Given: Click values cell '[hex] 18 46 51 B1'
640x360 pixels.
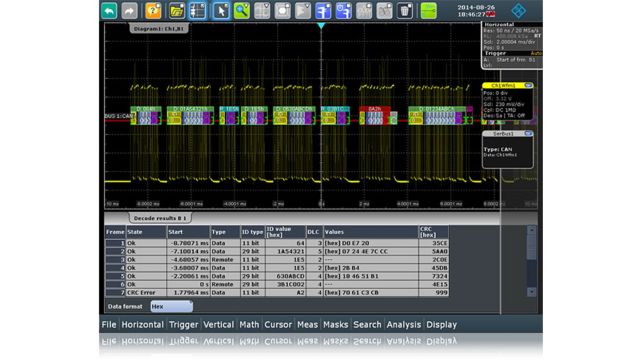Looking at the screenshot, I should [371, 276].
